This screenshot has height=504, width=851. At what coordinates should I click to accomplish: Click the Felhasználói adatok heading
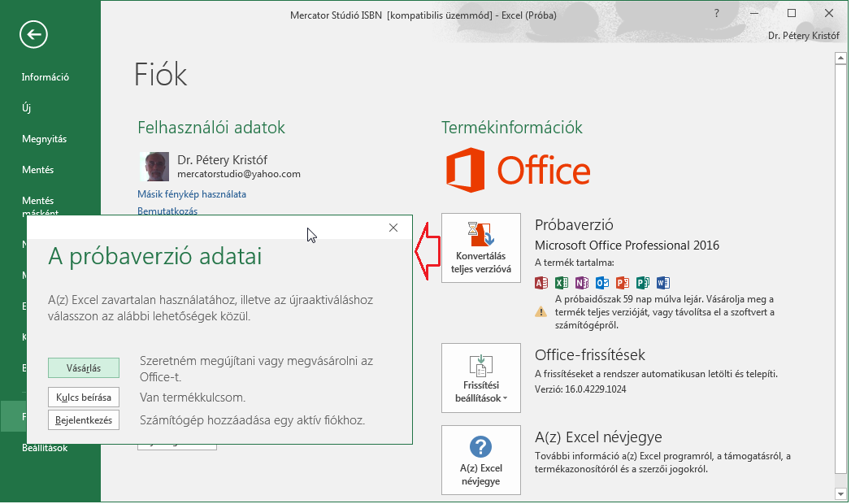click(x=211, y=128)
